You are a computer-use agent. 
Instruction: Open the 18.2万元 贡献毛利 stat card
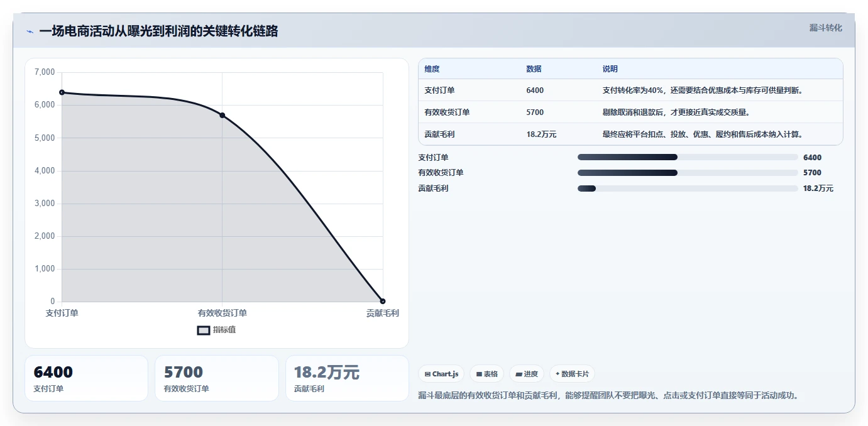coord(347,378)
